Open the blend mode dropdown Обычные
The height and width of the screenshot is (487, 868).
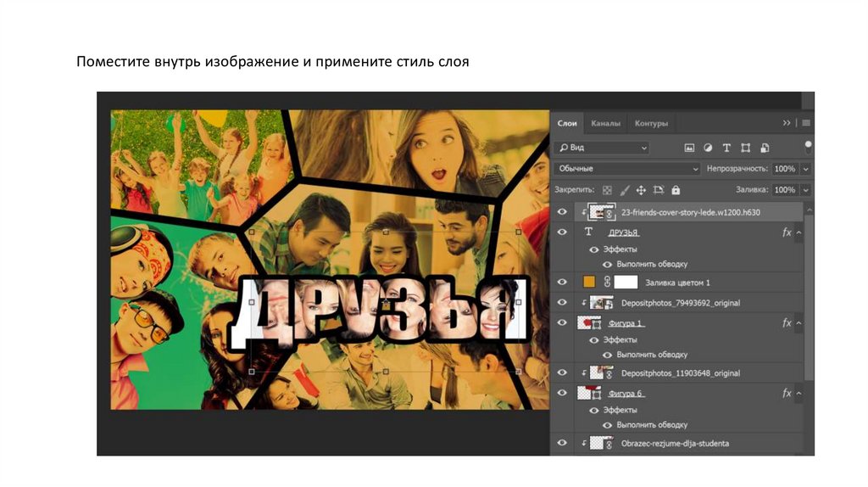627,169
